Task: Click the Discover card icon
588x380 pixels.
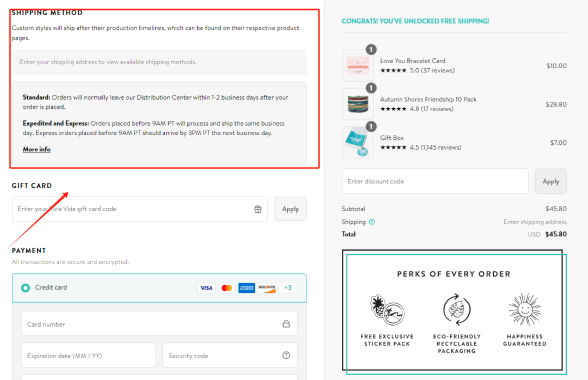Action: coord(267,288)
